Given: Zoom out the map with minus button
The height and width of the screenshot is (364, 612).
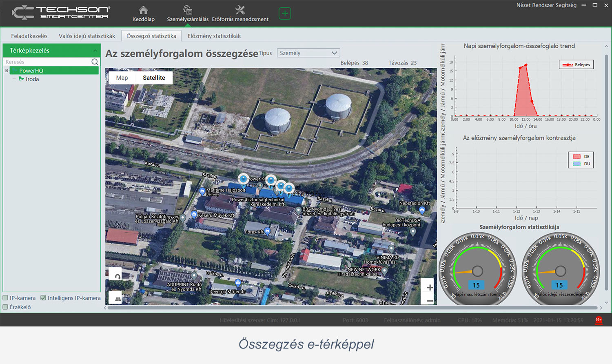Looking at the screenshot, I should click(430, 301).
